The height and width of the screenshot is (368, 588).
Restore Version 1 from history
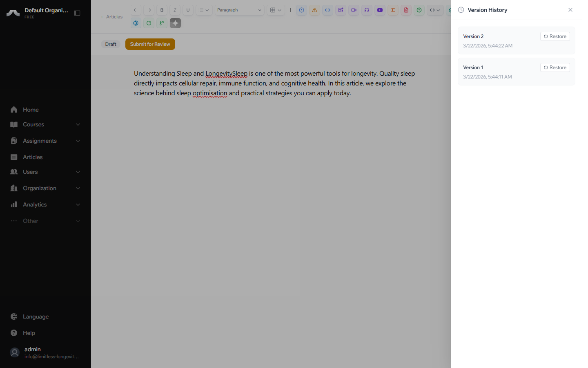(555, 67)
